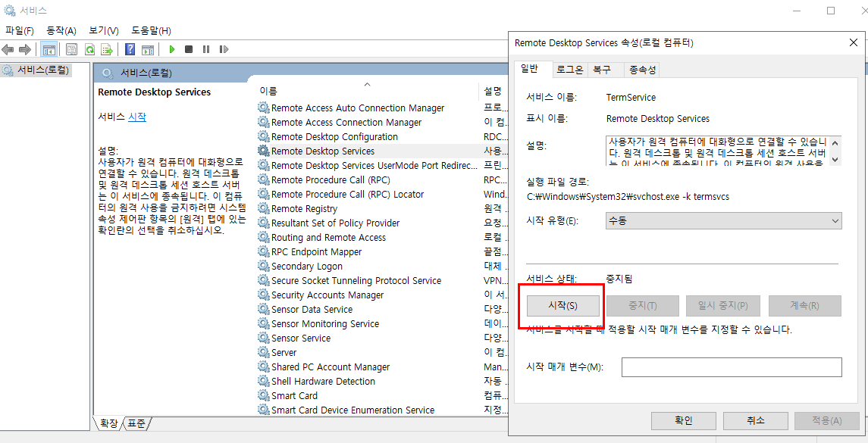Open the 보기(V) menu
Screen dimensions: 868x443
(104, 30)
